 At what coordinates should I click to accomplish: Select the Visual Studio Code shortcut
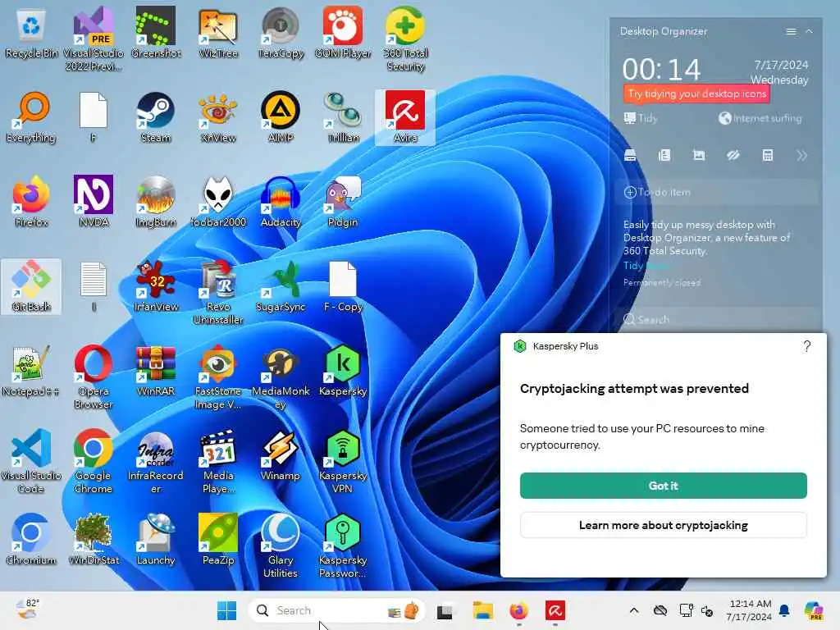[x=31, y=461]
